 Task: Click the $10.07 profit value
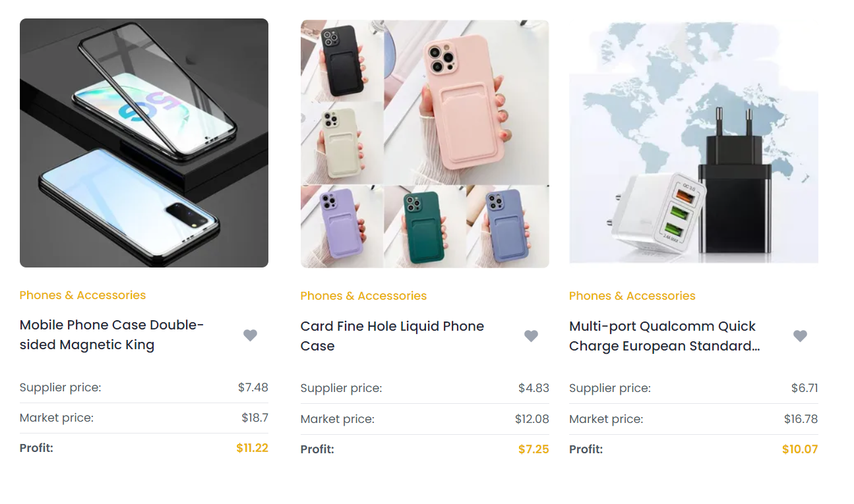pos(800,449)
